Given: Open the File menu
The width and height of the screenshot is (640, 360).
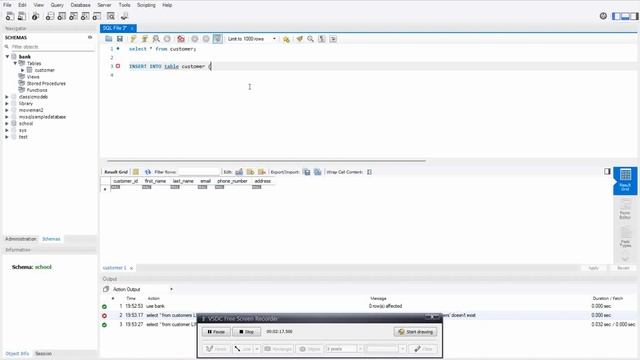Looking at the screenshot, I should tap(7, 5).
